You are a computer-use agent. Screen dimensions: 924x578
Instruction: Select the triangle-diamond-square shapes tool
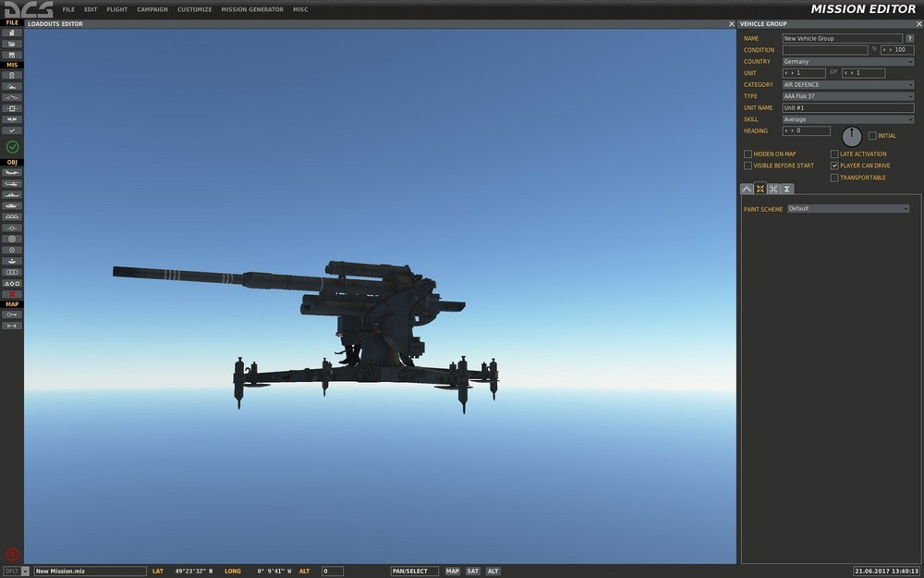click(12, 283)
